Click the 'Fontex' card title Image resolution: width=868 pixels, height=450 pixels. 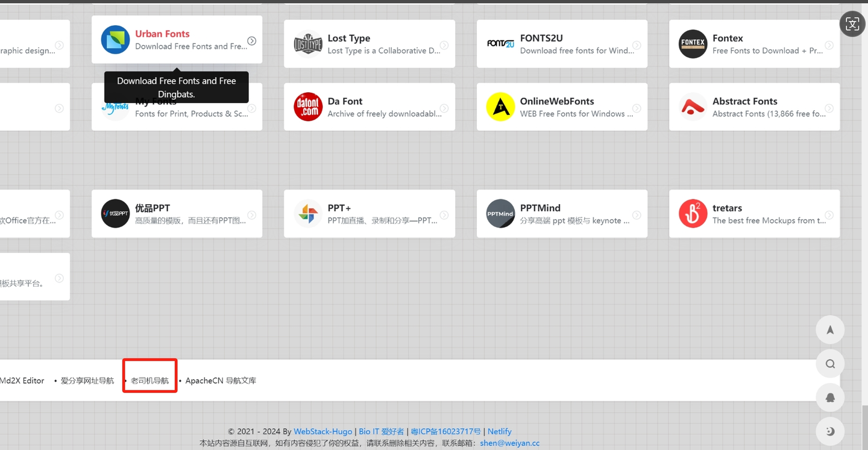click(728, 38)
